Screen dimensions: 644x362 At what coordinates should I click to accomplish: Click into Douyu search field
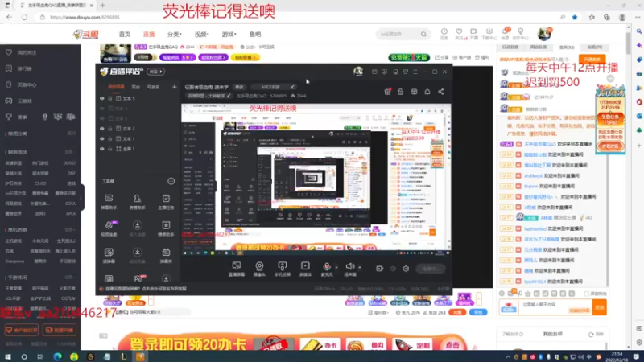coord(397,34)
